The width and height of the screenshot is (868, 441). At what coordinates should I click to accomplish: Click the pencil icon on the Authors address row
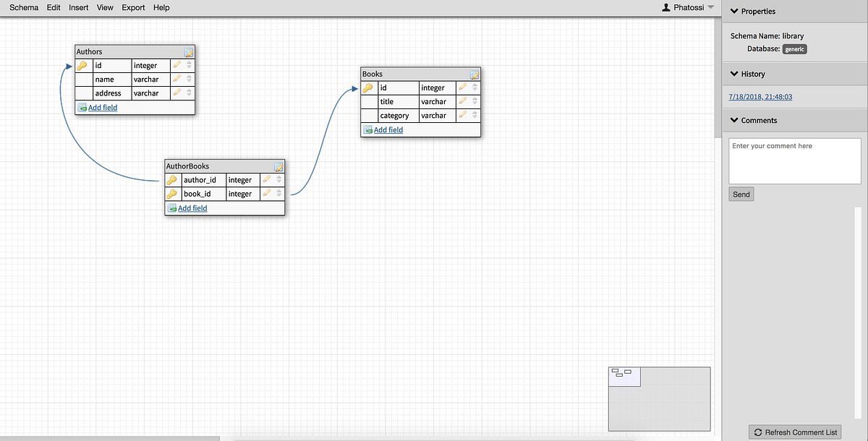[x=176, y=93]
